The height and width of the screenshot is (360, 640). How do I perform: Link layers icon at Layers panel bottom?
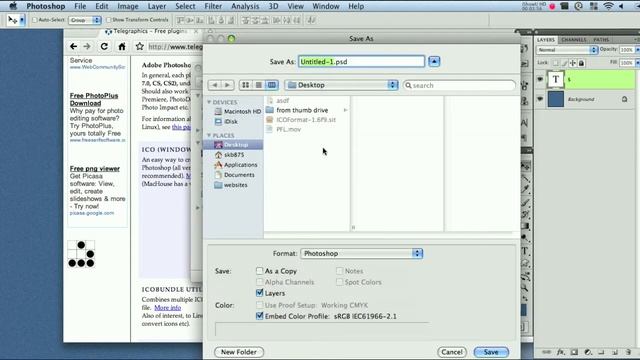tap(547, 352)
